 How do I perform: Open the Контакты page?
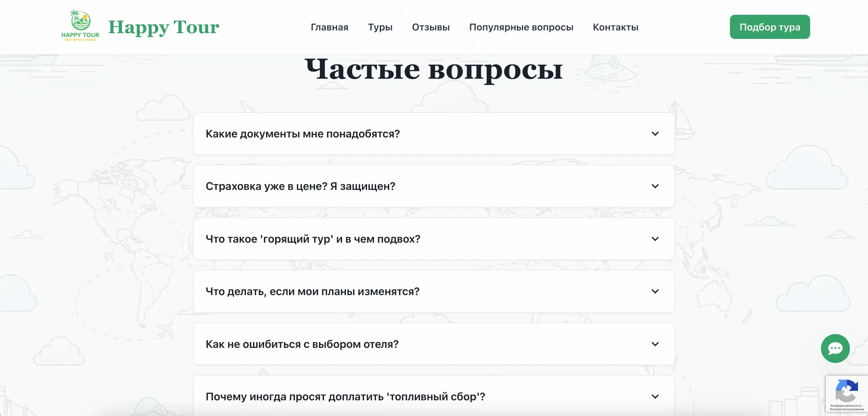pyautogui.click(x=616, y=27)
